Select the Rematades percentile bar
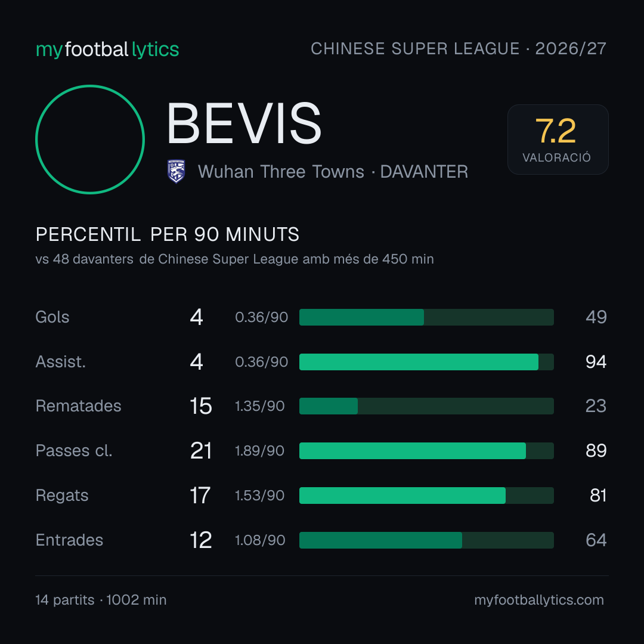The height and width of the screenshot is (644, 644). point(426,406)
